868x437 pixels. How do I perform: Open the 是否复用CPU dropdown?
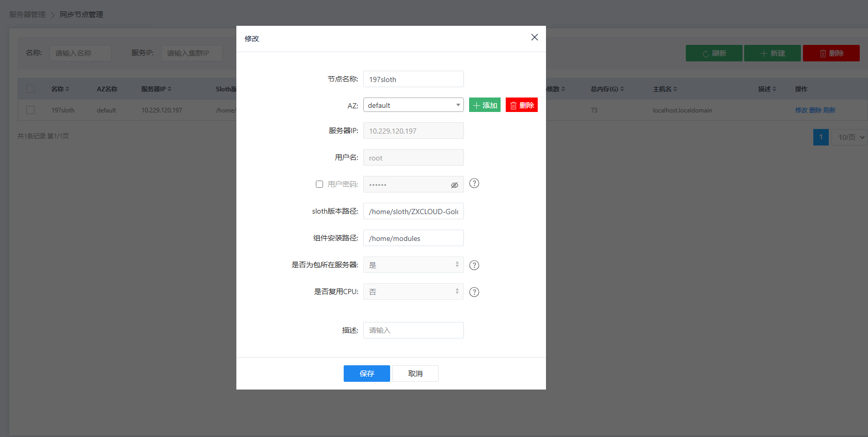click(x=413, y=292)
